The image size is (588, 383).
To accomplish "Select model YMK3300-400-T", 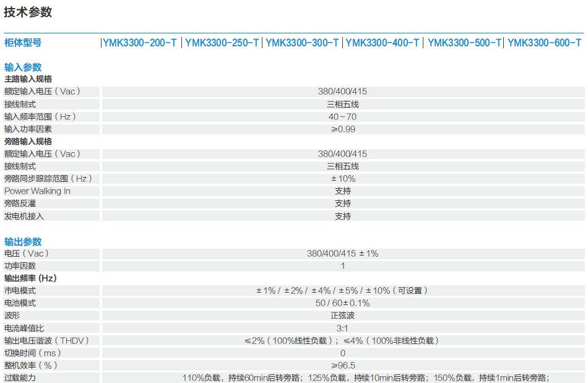I will coord(382,44).
